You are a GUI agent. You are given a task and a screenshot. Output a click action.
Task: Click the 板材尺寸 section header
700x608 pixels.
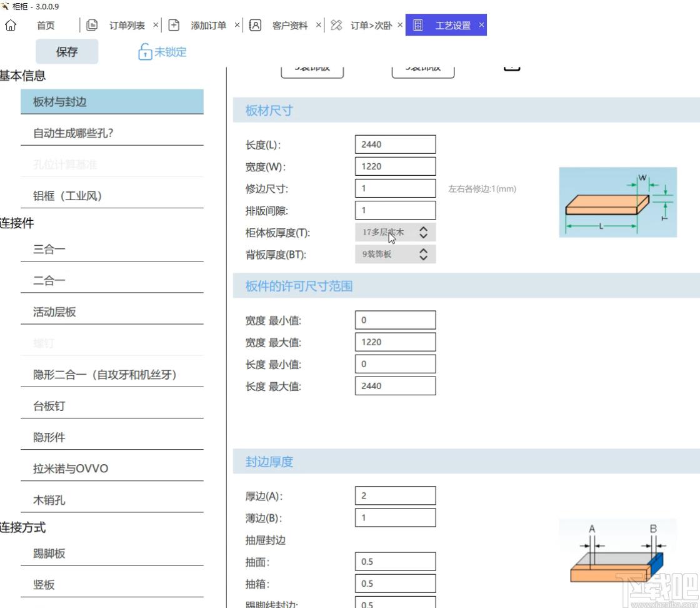tap(466, 110)
